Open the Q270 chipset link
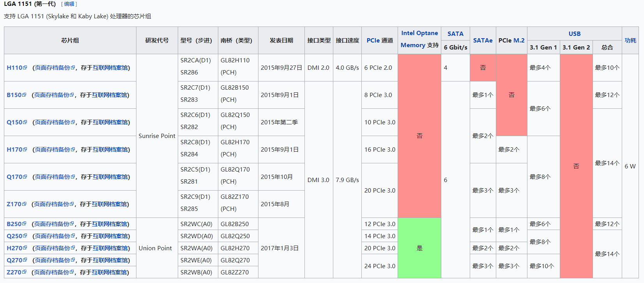This screenshot has width=644, height=283. [x=14, y=260]
